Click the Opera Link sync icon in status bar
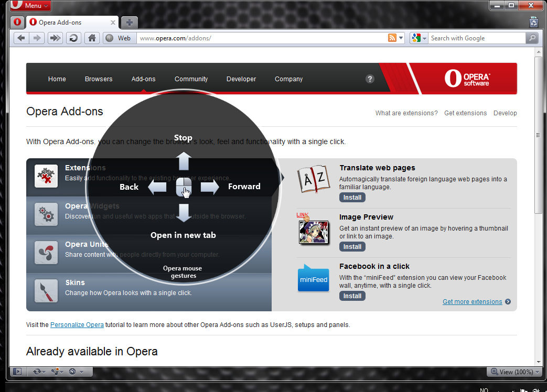This screenshot has height=392, width=547. tap(37, 372)
